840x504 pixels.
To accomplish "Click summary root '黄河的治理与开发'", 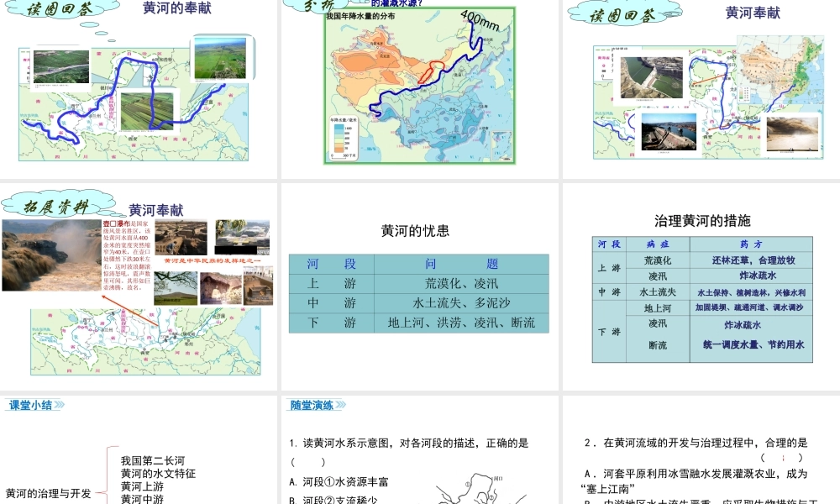I will pyautogui.click(x=48, y=494).
